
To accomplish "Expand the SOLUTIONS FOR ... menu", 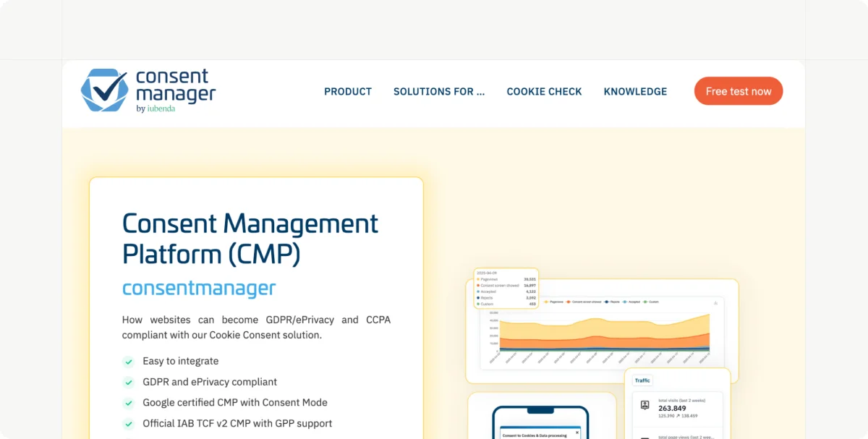I will click(439, 92).
